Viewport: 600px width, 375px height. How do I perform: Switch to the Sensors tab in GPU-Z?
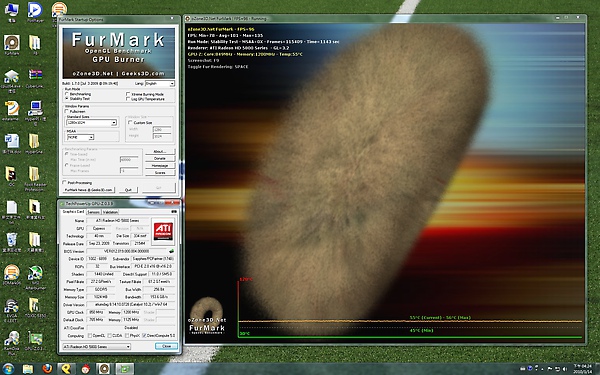click(93, 212)
